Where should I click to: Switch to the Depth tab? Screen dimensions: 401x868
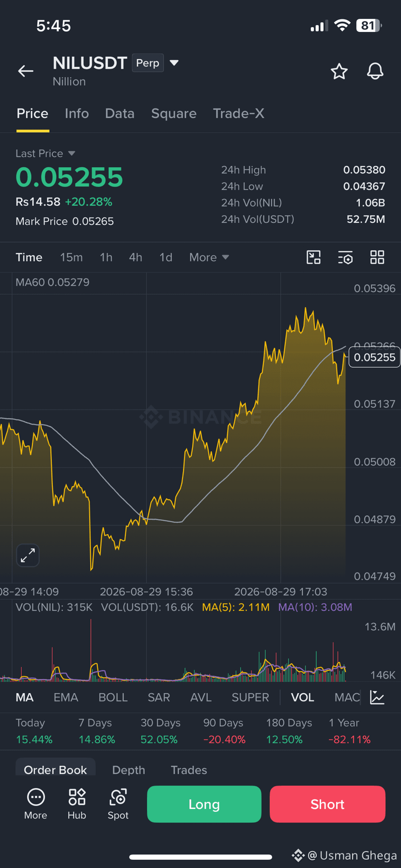click(129, 770)
